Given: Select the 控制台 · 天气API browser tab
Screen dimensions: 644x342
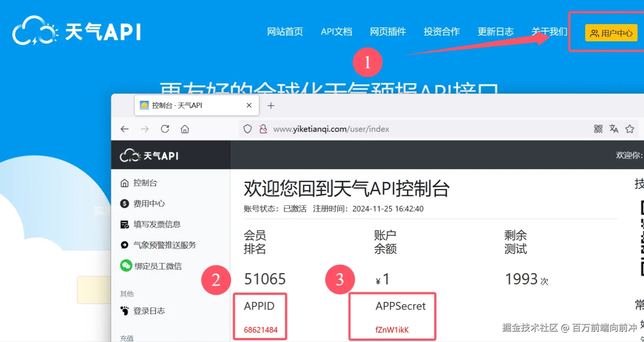Looking at the screenshot, I should coord(196,105).
